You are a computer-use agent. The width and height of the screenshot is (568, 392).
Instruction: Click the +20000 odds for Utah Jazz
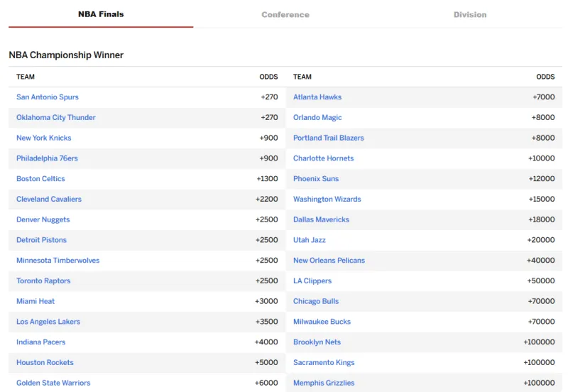[x=541, y=240]
